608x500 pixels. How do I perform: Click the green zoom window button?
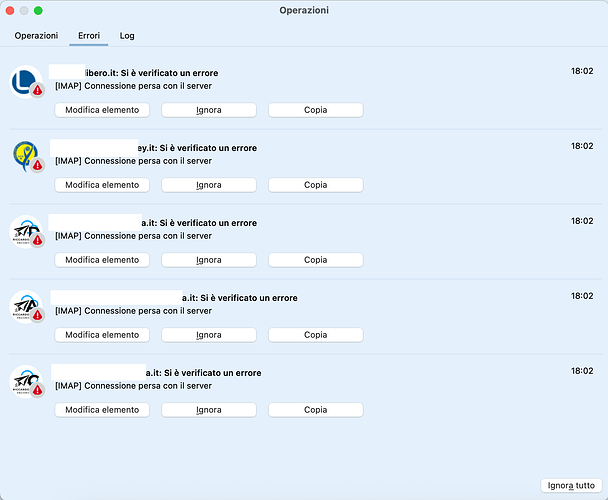tap(38, 10)
